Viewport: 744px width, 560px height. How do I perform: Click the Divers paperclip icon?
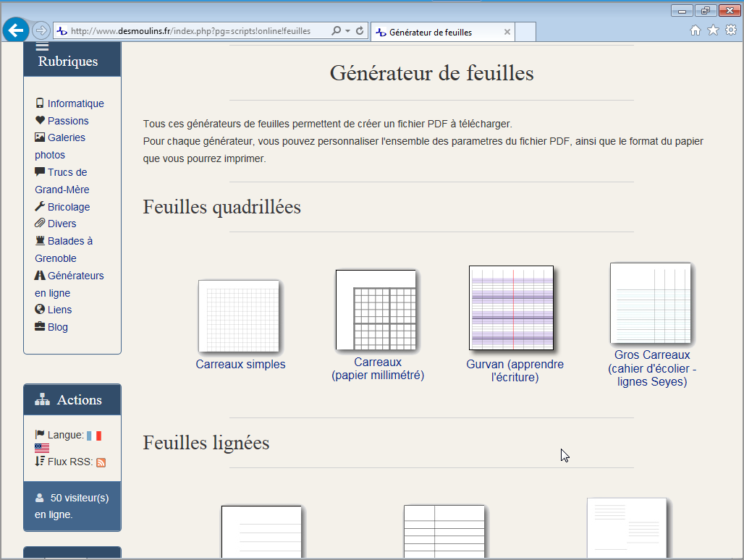[40, 223]
